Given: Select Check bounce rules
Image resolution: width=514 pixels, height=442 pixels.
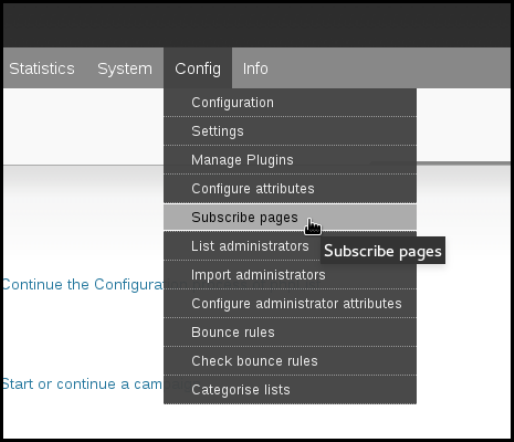Looking at the screenshot, I should click(x=290, y=361).
